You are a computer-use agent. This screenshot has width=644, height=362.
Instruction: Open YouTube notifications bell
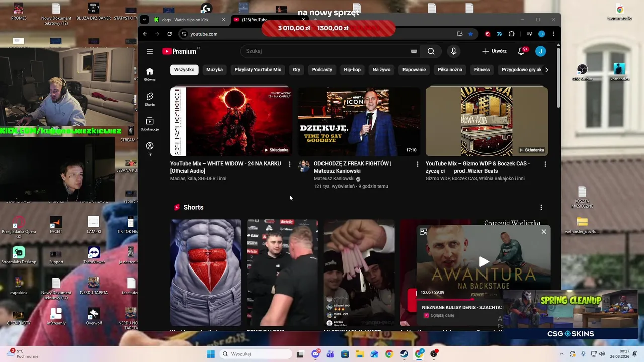click(522, 51)
